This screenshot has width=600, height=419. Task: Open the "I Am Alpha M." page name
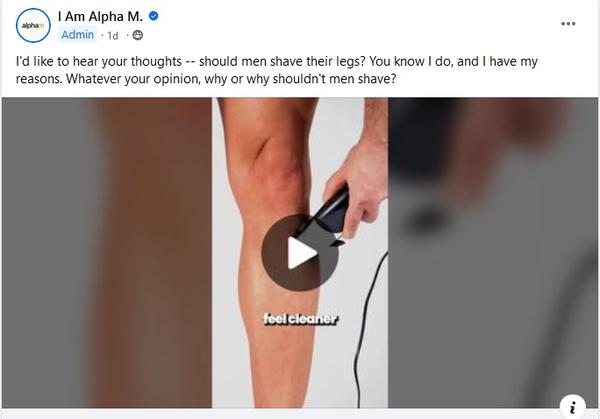click(100, 16)
